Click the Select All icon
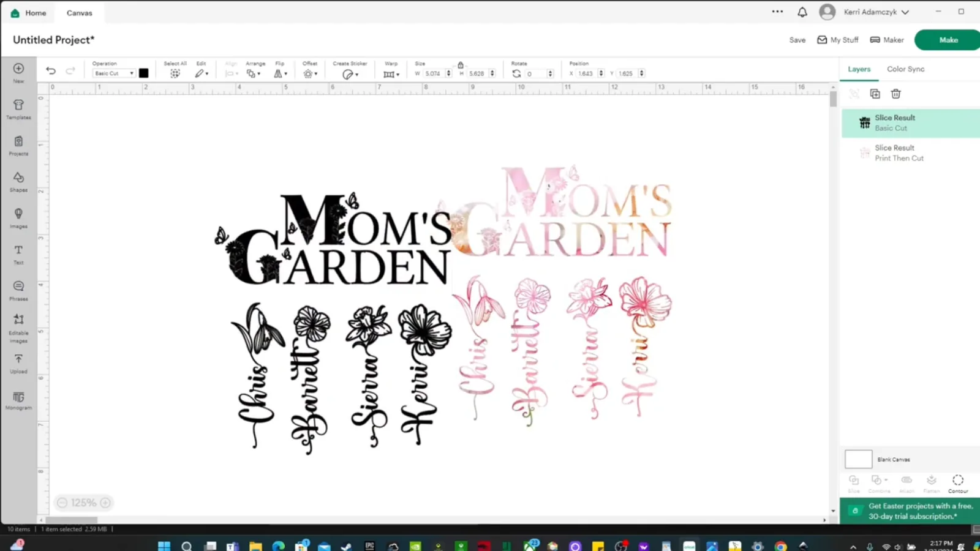This screenshot has height=551, width=980. click(x=175, y=73)
